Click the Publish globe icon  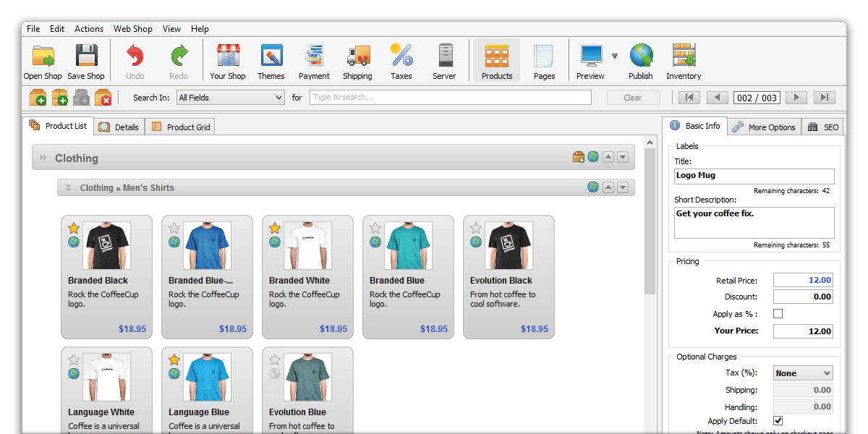(641, 56)
